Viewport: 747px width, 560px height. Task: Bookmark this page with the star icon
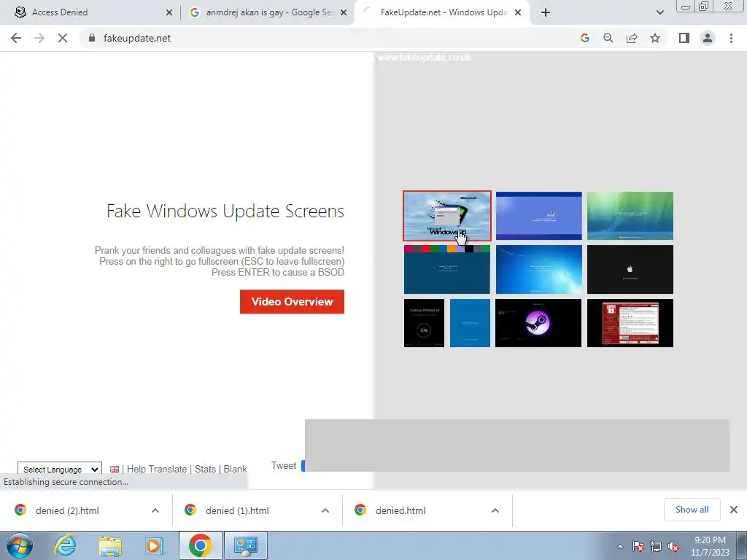(x=655, y=38)
